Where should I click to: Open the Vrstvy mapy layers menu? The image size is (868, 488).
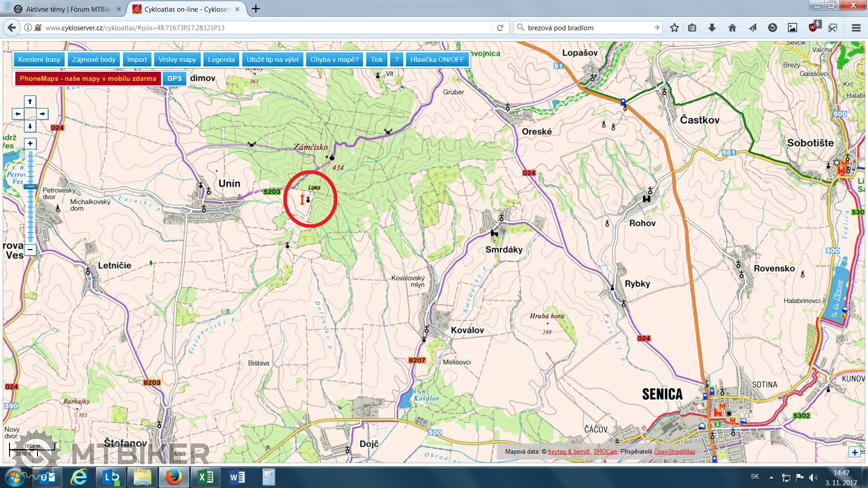[x=177, y=60]
